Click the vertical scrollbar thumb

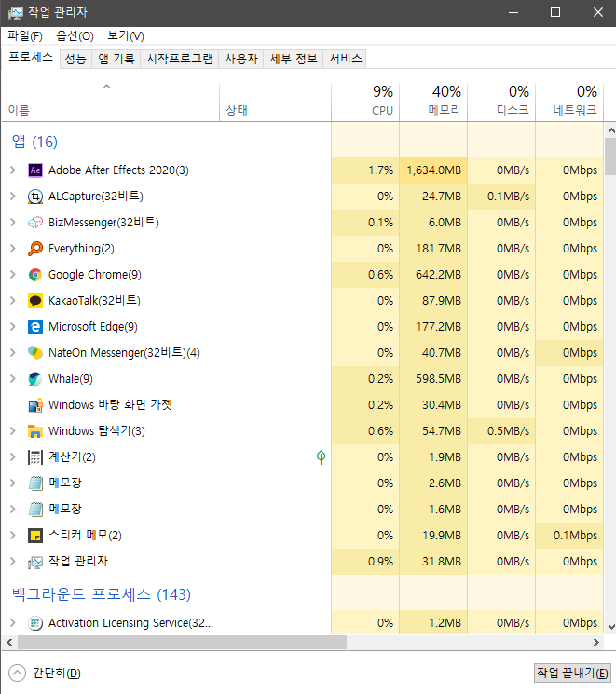610,156
